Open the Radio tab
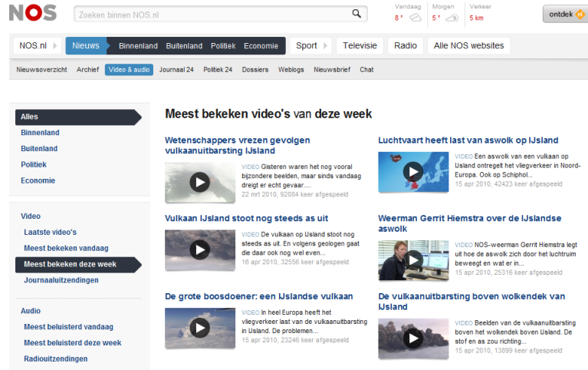588x370 pixels. [406, 46]
